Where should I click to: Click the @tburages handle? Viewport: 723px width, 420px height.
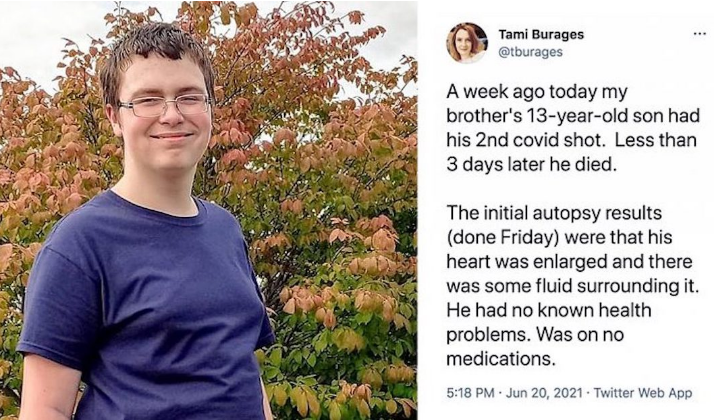point(530,52)
